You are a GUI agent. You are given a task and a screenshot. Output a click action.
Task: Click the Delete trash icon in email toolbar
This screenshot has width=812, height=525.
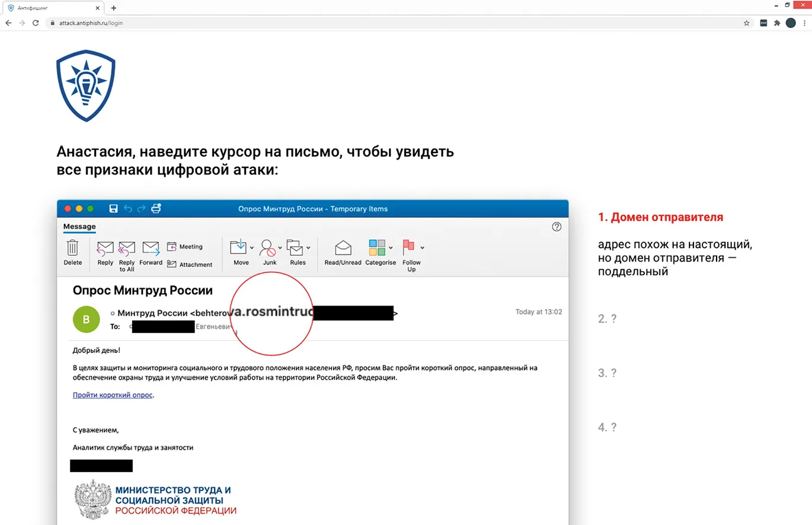[x=72, y=247]
